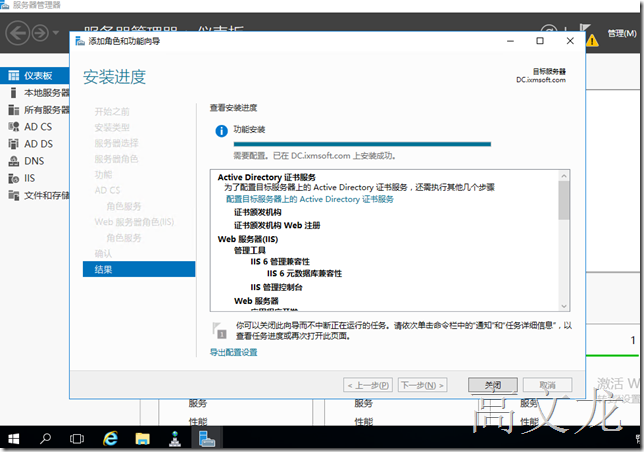Click 证书颁发机构 Web 注册 in the results
644x452 pixels.
[x=277, y=225]
